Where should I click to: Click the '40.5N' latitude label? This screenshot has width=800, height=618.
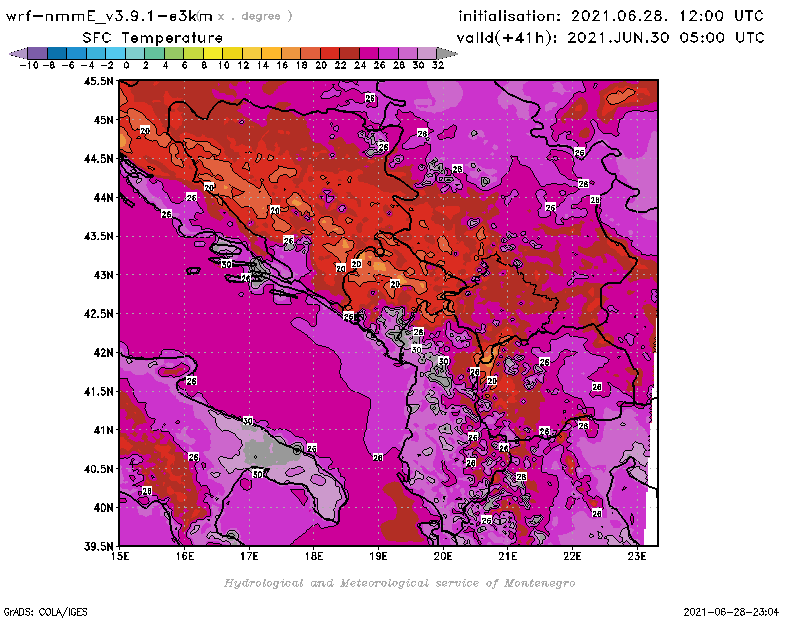point(98,469)
